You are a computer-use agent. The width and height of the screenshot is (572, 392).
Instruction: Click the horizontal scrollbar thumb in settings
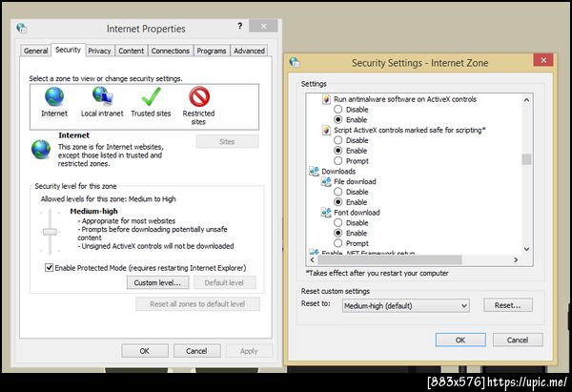click(390, 259)
